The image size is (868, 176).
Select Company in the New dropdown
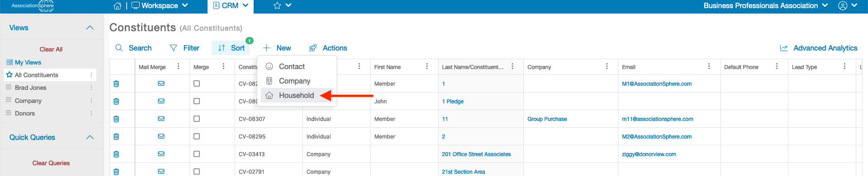click(x=295, y=81)
